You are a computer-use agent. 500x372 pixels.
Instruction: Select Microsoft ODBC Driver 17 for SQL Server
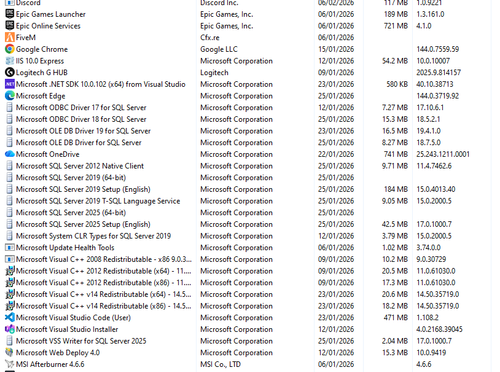[x=81, y=107]
